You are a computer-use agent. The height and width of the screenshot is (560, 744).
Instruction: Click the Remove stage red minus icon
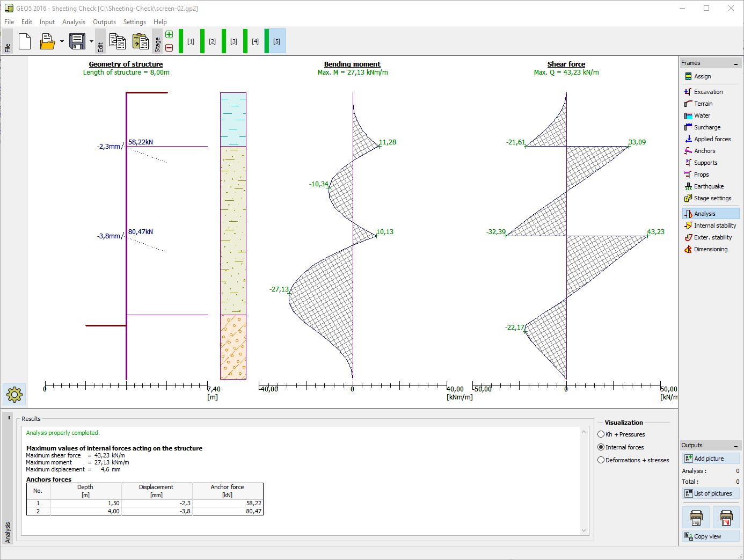(169, 48)
